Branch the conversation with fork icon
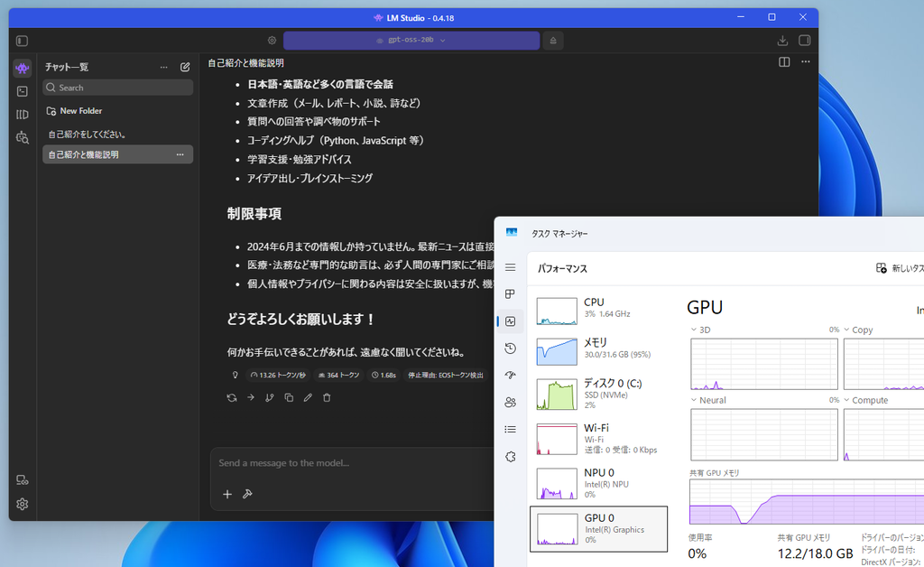This screenshot has height=567, width=924. 269,398
